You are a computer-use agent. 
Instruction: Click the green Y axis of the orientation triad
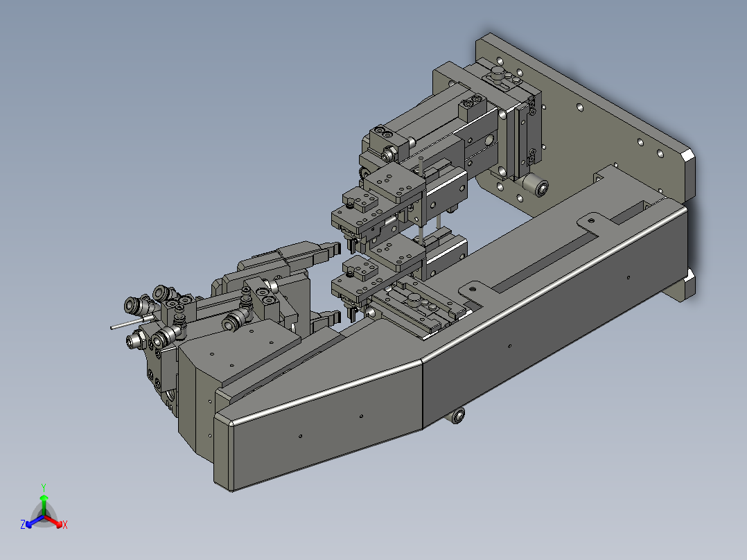tap(44, 505)
